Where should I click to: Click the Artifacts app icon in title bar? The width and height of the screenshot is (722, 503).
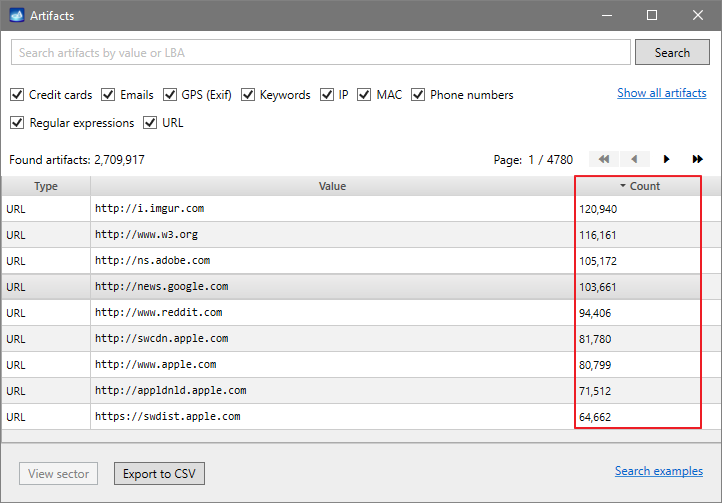coord(16,16)
